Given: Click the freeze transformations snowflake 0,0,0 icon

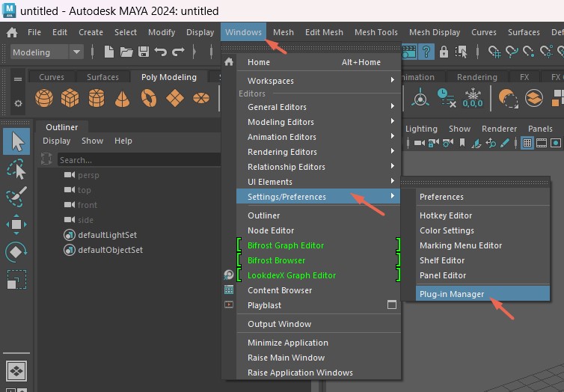Looking at the screenshot, I should (472, 98).
